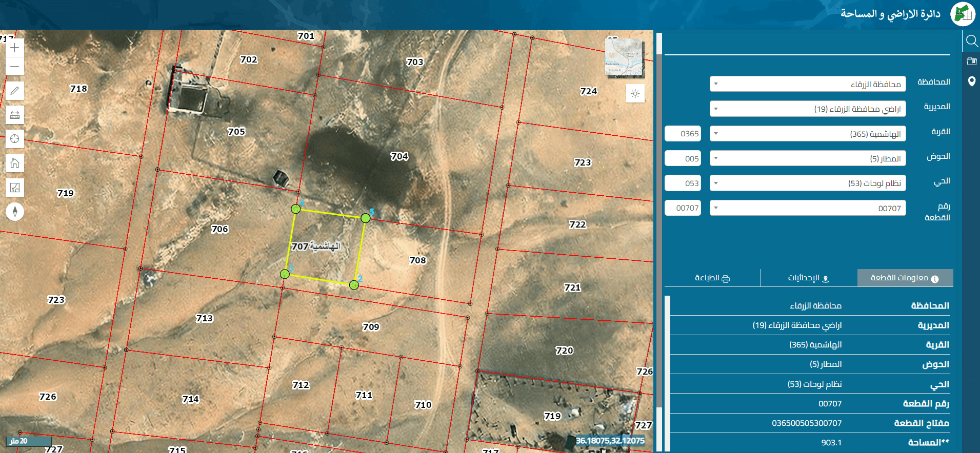
Task: Switch to الإحداثيات coordinates tab
Action: click(809, 278)
